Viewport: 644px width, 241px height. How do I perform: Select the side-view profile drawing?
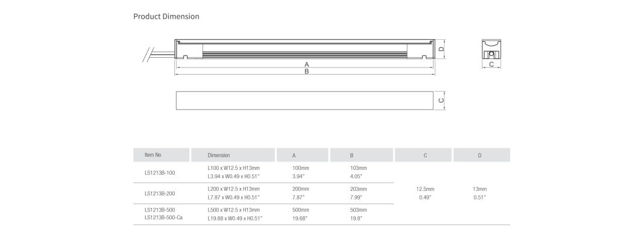[305, 49]
